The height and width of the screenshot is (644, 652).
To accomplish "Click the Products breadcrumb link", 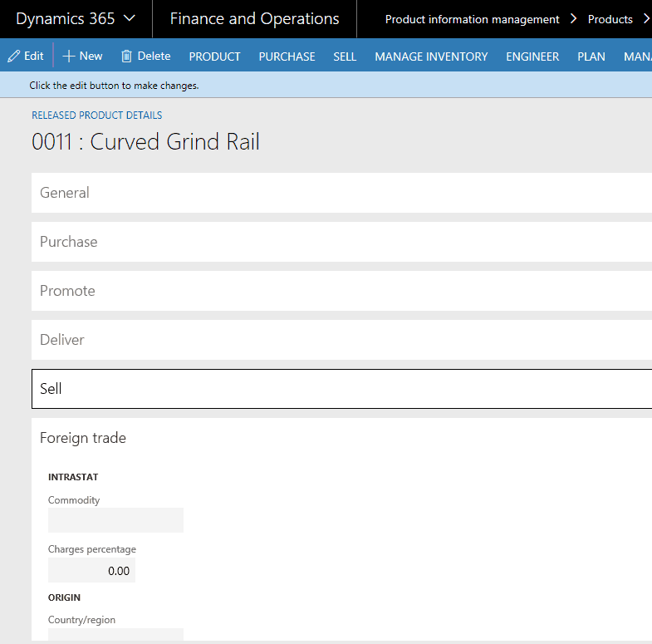I will click(x=610, y=19).
